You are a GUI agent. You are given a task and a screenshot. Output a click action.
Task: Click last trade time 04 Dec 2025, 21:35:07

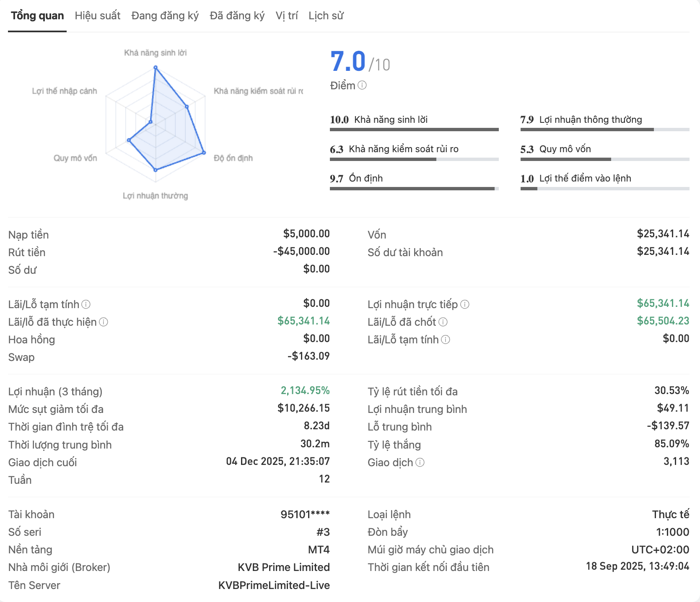(278, 461)
